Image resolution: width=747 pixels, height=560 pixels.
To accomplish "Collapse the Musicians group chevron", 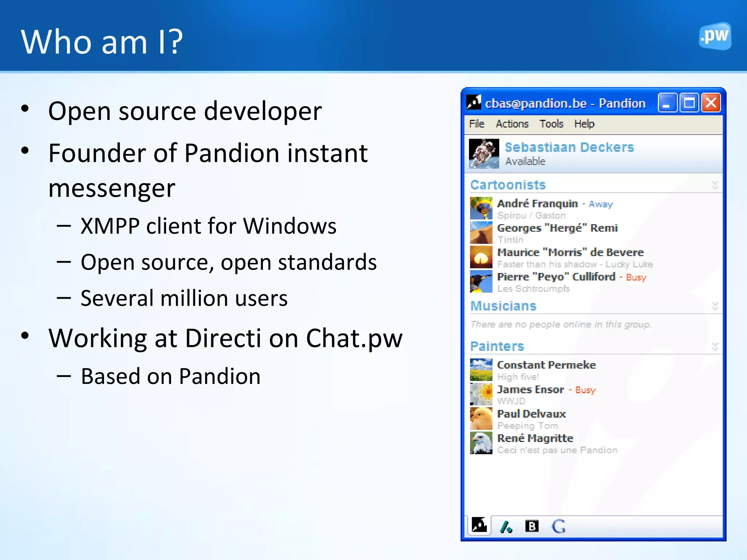I will point(715,306).
